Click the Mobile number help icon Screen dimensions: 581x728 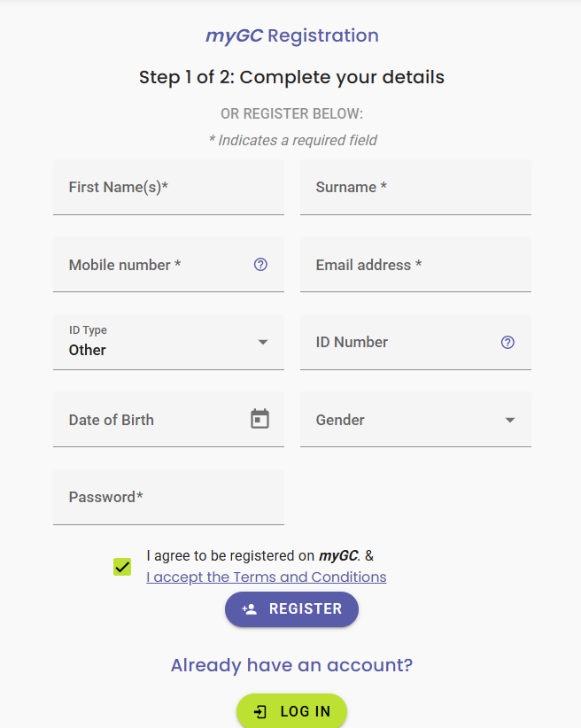260,264
